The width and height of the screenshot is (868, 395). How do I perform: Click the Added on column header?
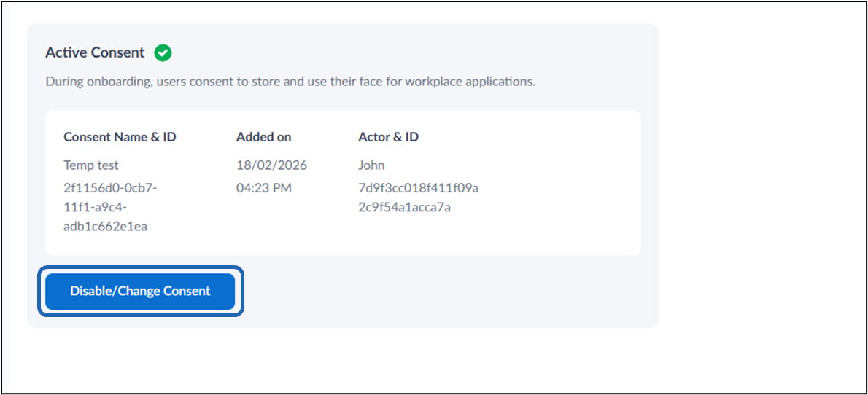(x=263, y=137)
